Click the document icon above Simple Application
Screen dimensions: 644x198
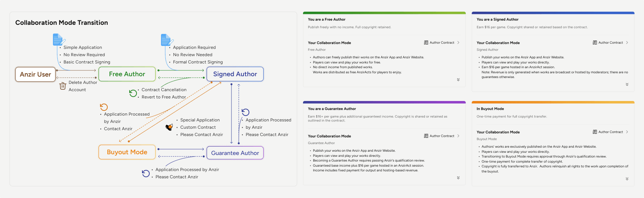click(x=58, y=40)
